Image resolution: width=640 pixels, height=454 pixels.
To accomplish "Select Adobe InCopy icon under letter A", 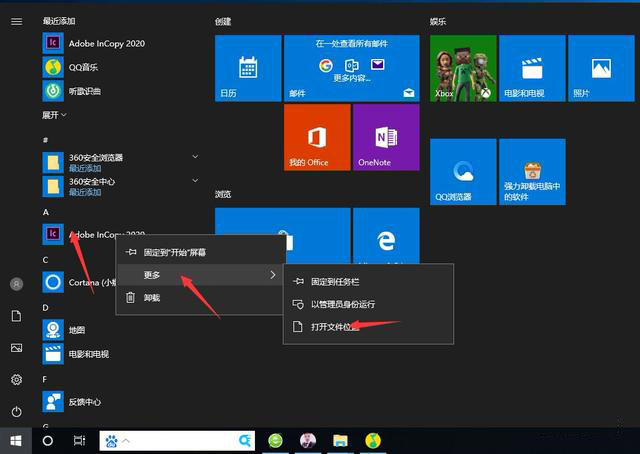I will tap(53, 234).
